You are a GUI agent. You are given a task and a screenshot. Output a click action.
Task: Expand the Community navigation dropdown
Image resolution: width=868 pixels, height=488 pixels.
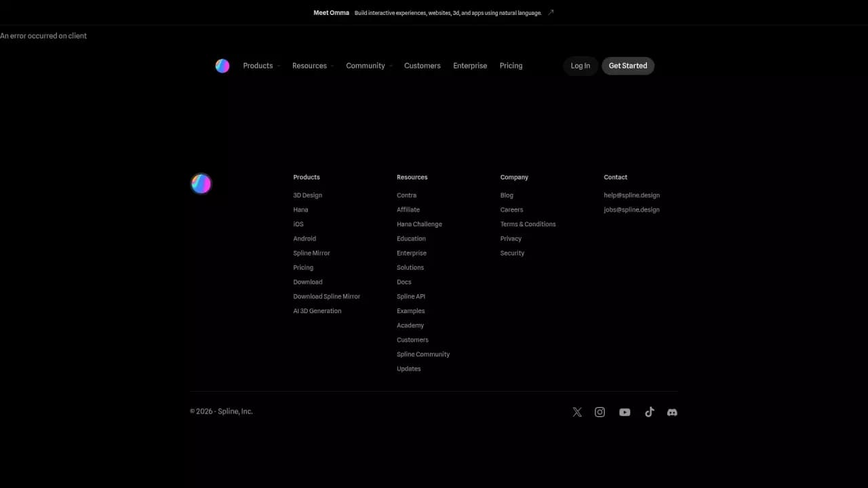pos(369,66)
